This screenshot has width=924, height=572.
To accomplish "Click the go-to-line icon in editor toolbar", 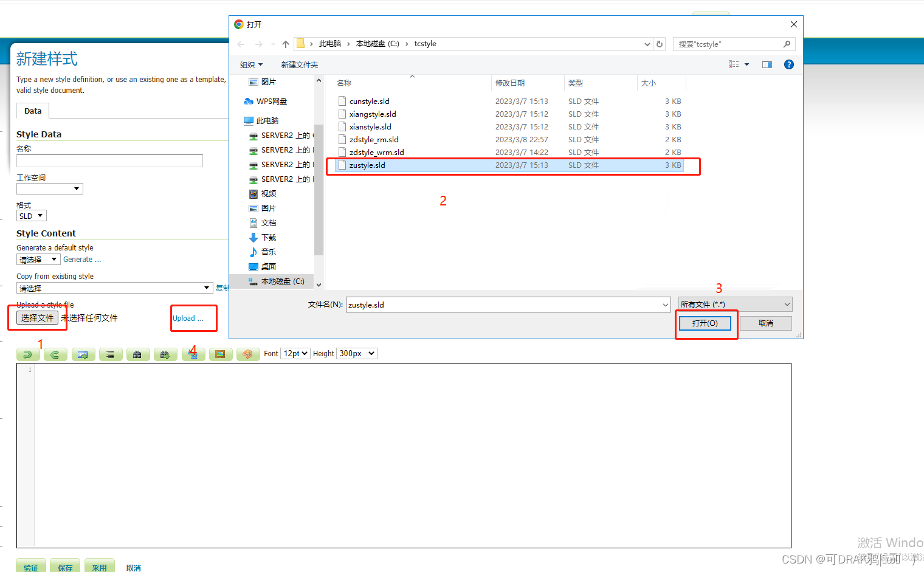I will [x=83, y=354].
